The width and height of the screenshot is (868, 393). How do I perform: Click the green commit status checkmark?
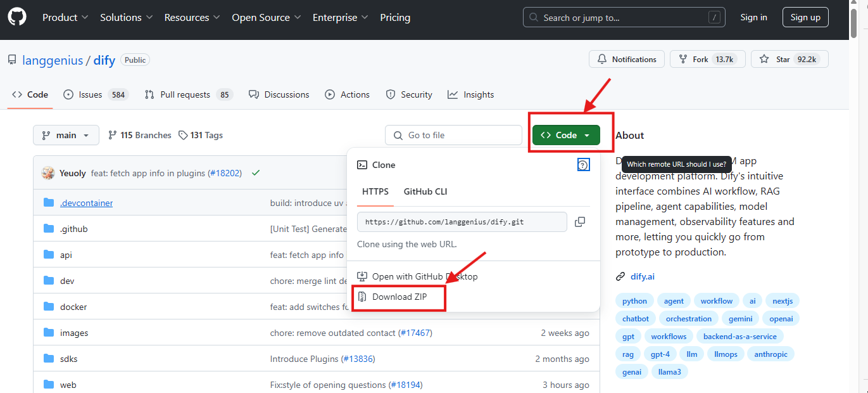(256, 172)
